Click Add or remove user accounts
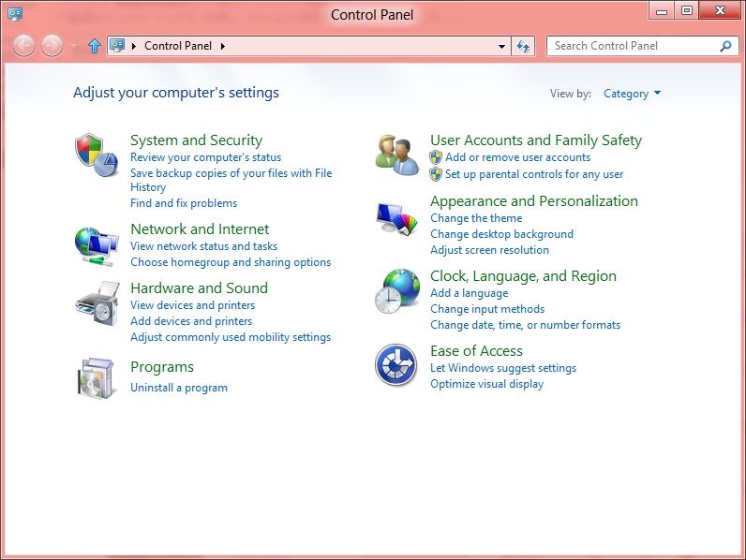746x560 pixels. (x=517, y=157)
